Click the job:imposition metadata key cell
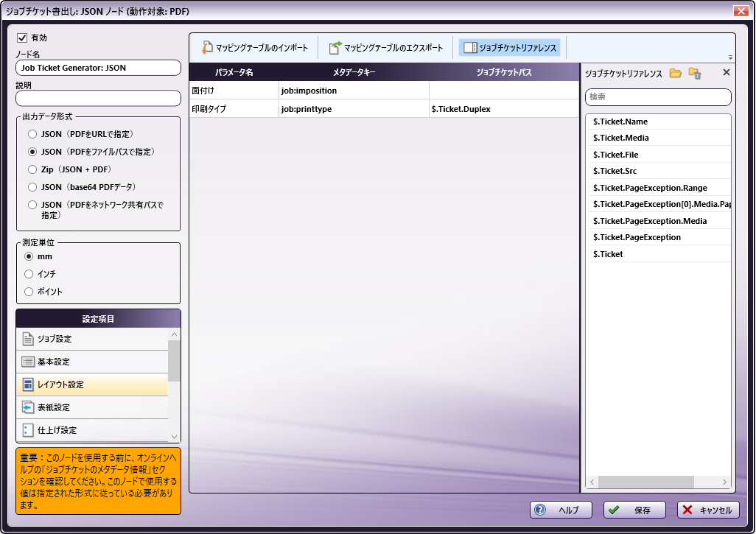 (x=354, y=91)
